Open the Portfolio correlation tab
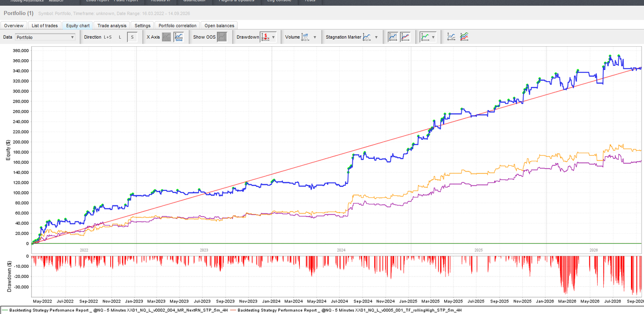 click(x=177, y=26)
